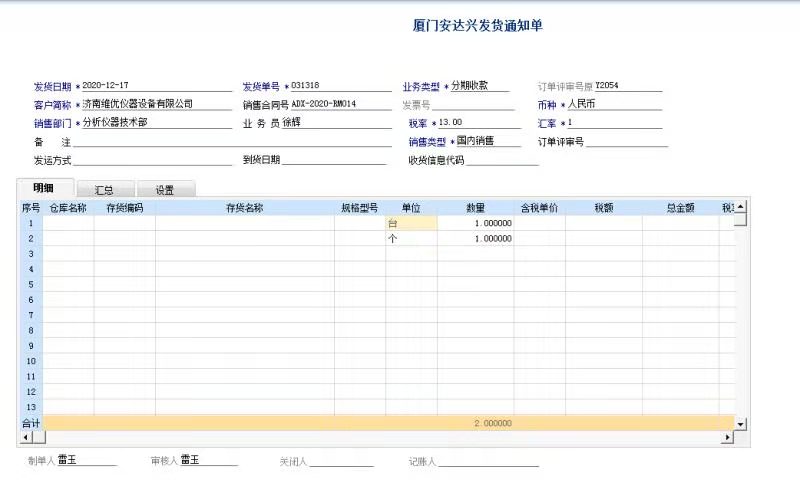Click the 序号 column header
Viewport: 800px width, 496px height.
coord(31,208)
